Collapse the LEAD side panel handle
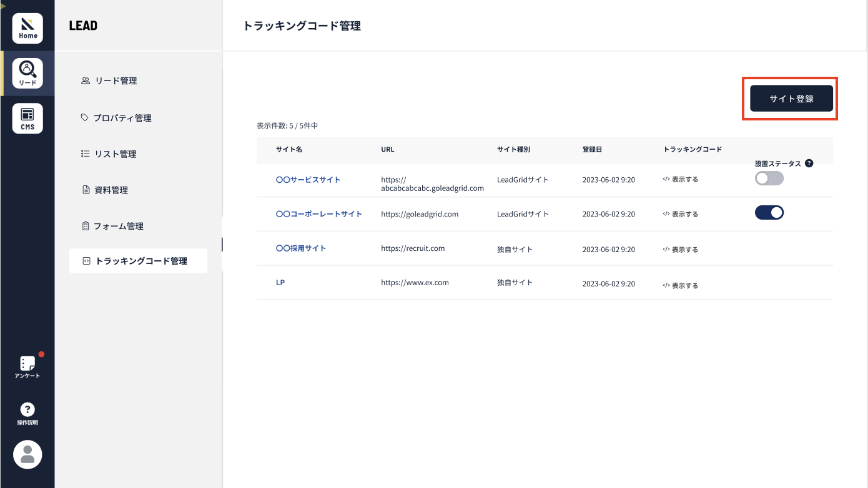The width and height of the screenshot is (868, 488). 222,244
